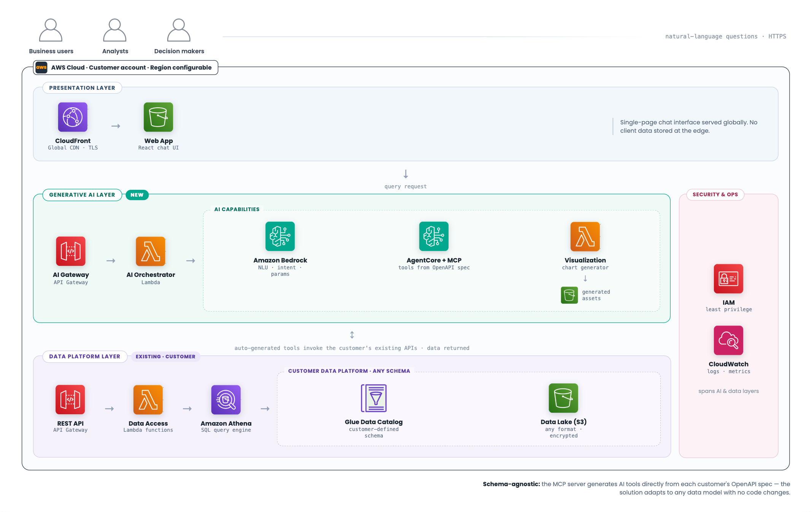Click the 'auto-generated tools invoke' caption
This screenshot has height=512, width=812.
click(x=352, y=348)
